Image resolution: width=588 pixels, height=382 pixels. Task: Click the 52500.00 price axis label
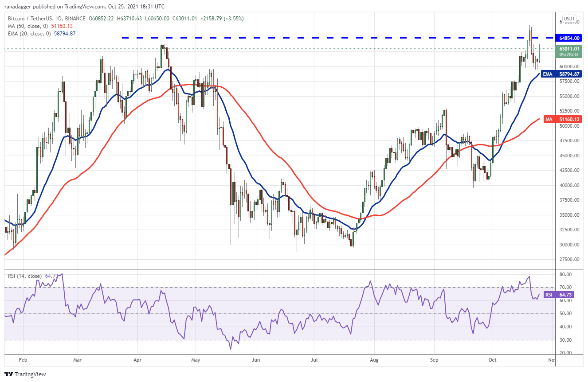coord(569,111)
